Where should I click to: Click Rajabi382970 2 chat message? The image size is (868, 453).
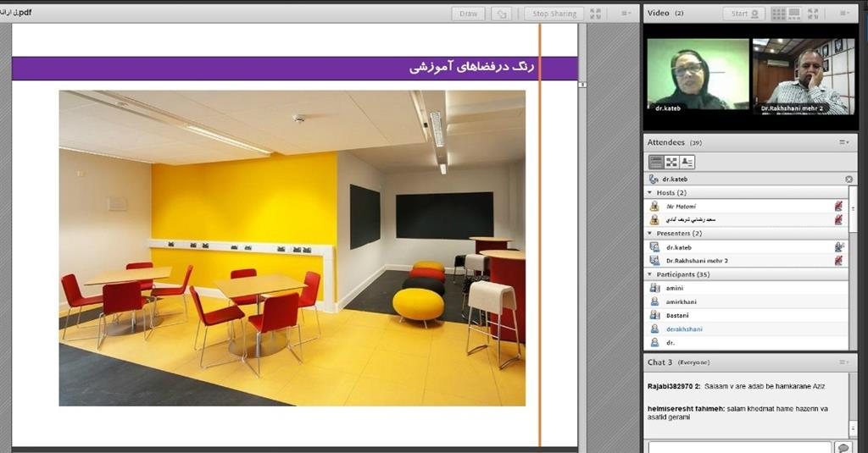point(737,386)
